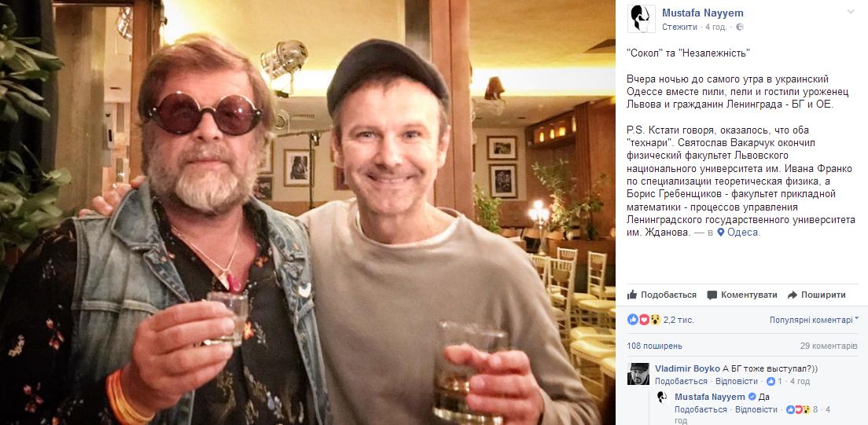Click like count icon on Boyko's comment
The height and width of the screenshot is (425, 868).
pyautogui.click(x=771, y=381)
